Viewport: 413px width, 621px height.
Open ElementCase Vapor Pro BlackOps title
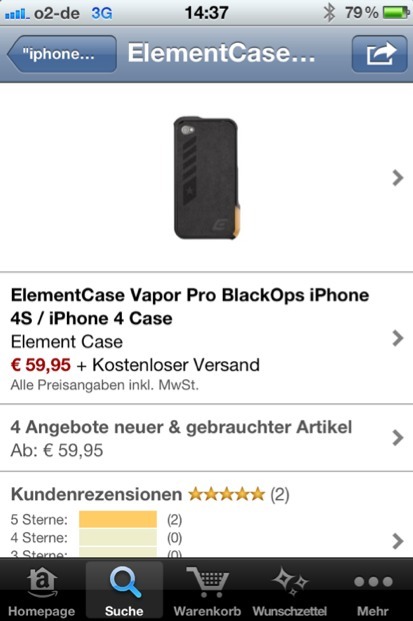pos(190,307)
